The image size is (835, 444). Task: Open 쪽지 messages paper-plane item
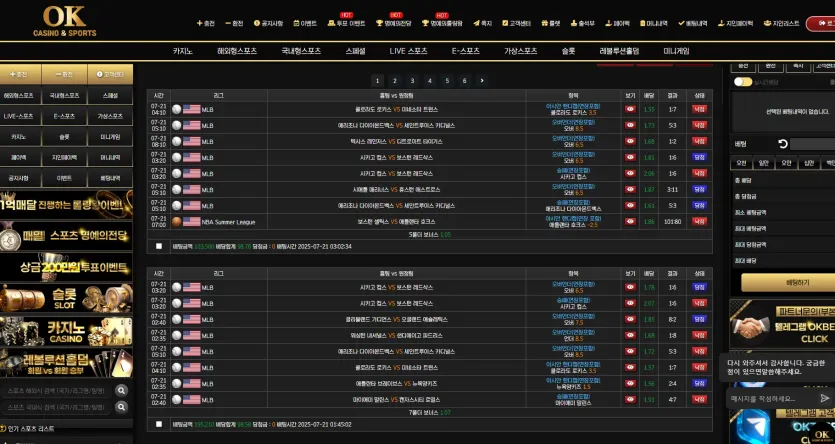click(x=482, y=23)
